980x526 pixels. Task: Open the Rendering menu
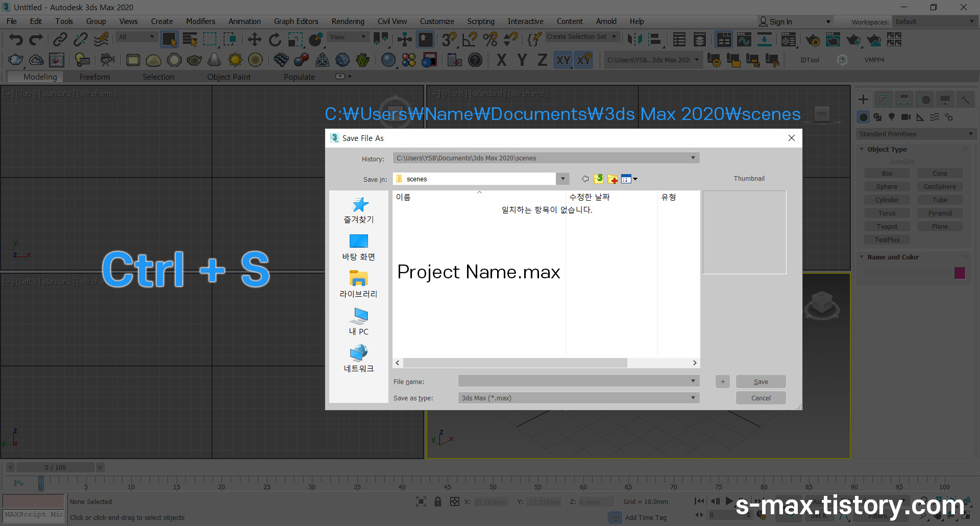coord(348,21)
